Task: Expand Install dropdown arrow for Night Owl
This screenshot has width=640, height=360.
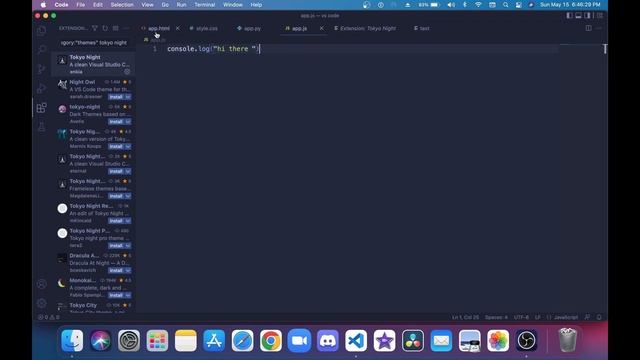Action: click(x=128, y=97)
